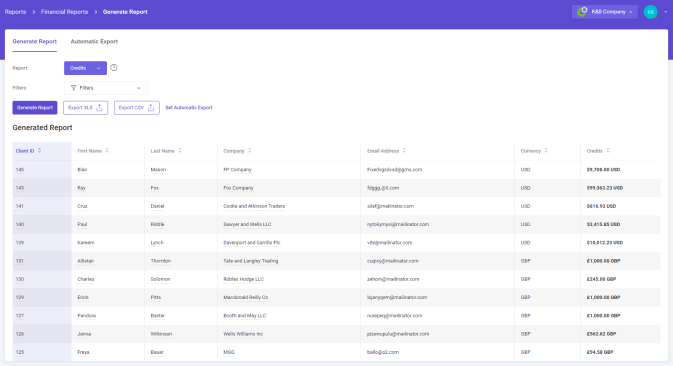Image resolution: width=673 pixels, height=366 pixels.
Task: Expand the Filters dropdown
Action: 106,88
